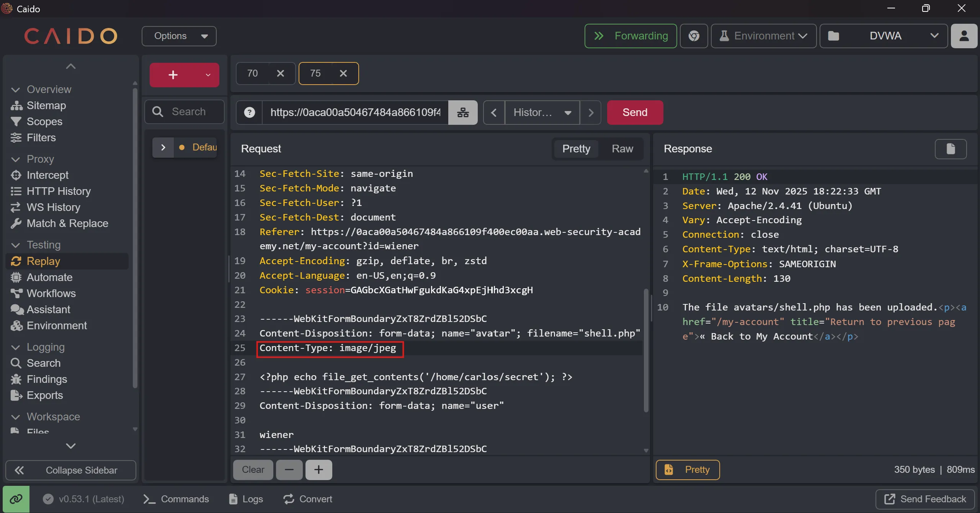This screenshot has width=980, height=513.
Task: Toggle the response Pretty view button
Action: point(688,470)
